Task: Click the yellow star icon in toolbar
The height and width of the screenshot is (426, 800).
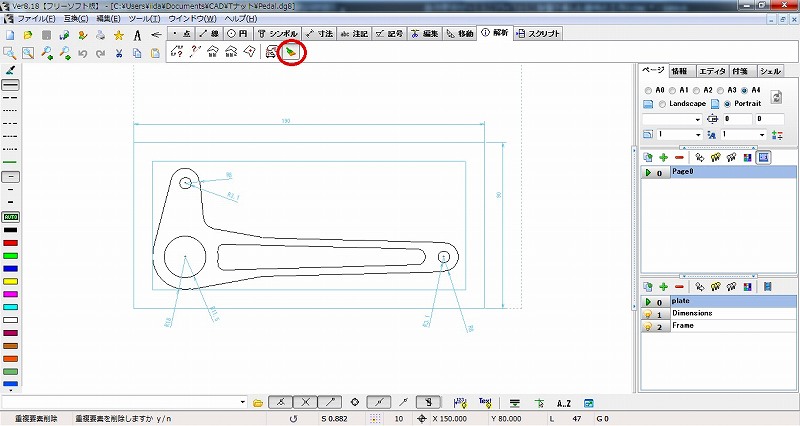Action: coord(118,34)
